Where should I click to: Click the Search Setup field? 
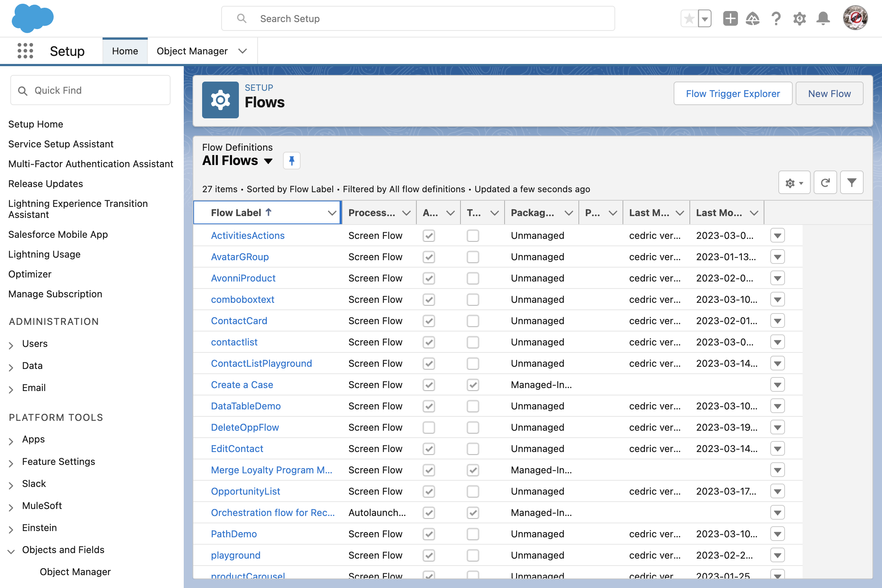click(418, 18)
